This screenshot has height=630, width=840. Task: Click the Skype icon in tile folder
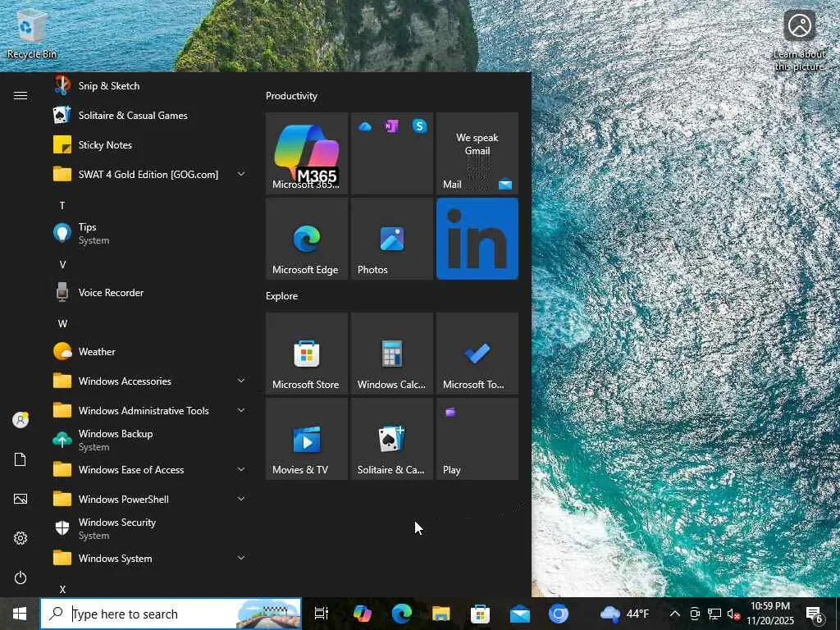tap(419, 126)
